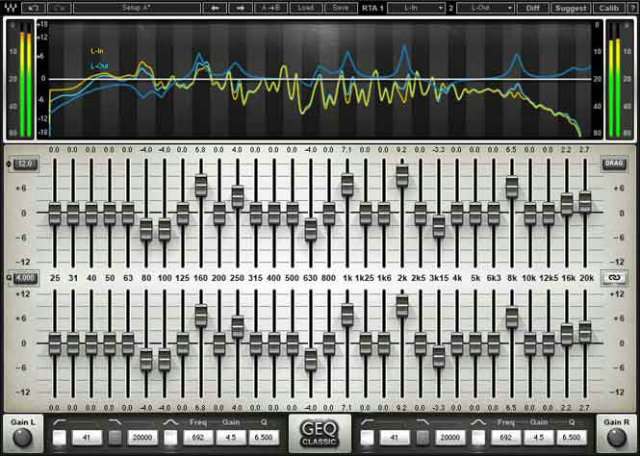This screenshot has height=456, width=640.
Task: Click the left bell Freq field 692
Action: [x=198, y=438]
